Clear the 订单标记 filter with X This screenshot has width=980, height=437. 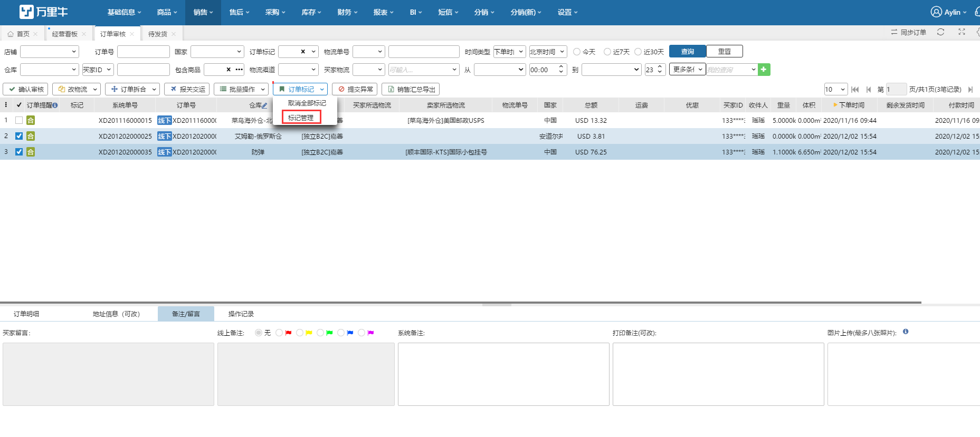tap(303, 52)
